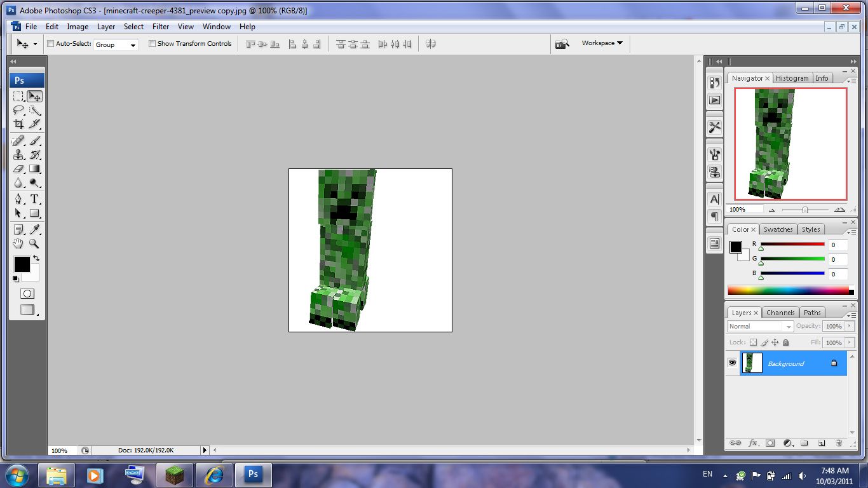The width and height of the screenshot is (868, 488).
Task: Select the Magic Wand tool
Action: pos(35,111)
